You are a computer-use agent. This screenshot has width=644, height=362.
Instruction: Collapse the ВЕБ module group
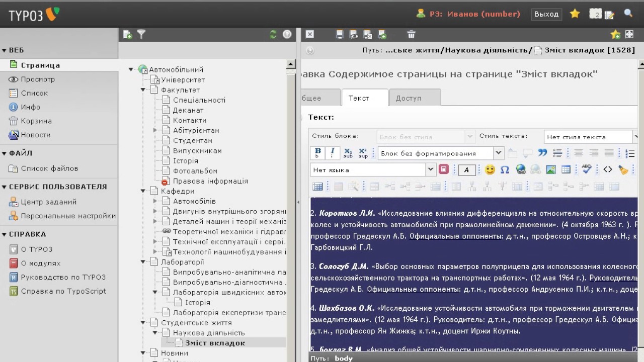(x=4, y=50)
